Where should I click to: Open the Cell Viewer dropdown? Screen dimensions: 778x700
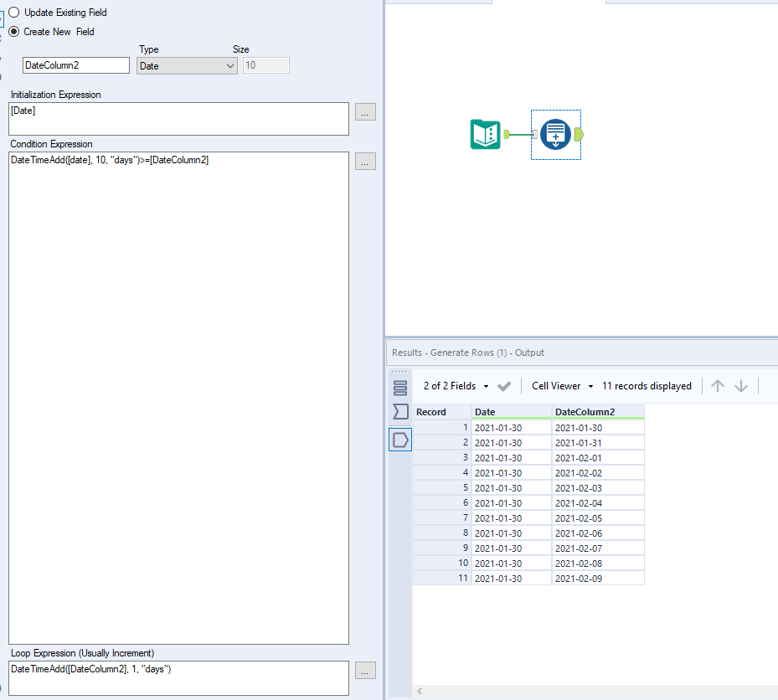tap(562, 386)
